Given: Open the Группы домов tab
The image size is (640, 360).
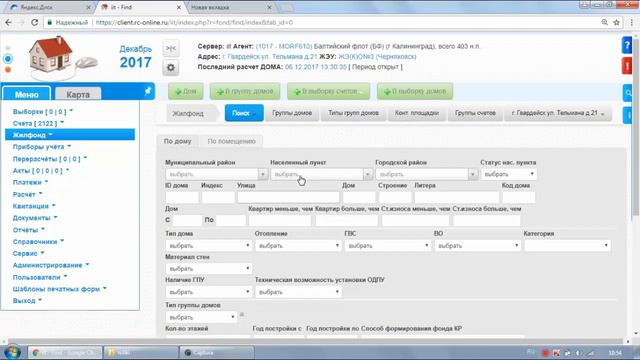Looking at the screenshot, I should 292,113.
